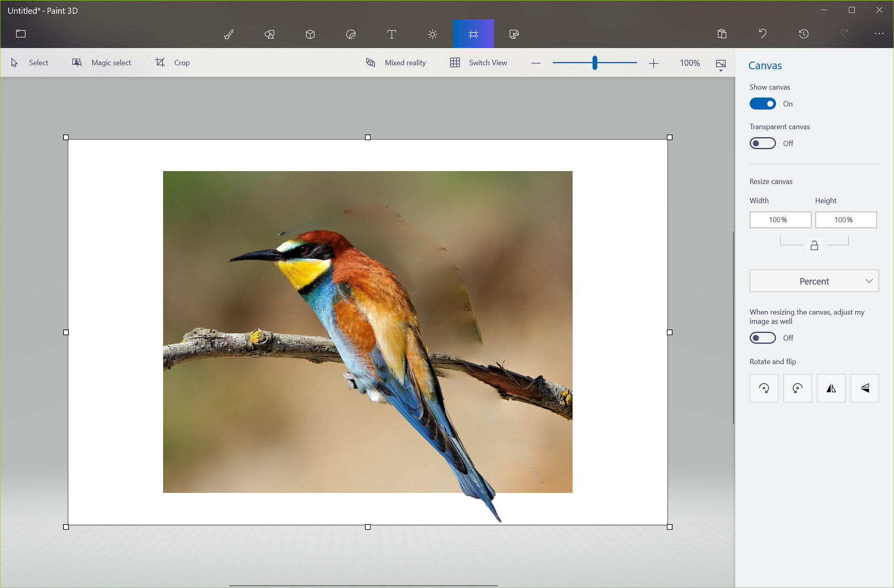Image resolution: width=894 pixels, height=588 pixels.
Task: Expand the Percent units dropdown
Action: (x=814, y=281)
